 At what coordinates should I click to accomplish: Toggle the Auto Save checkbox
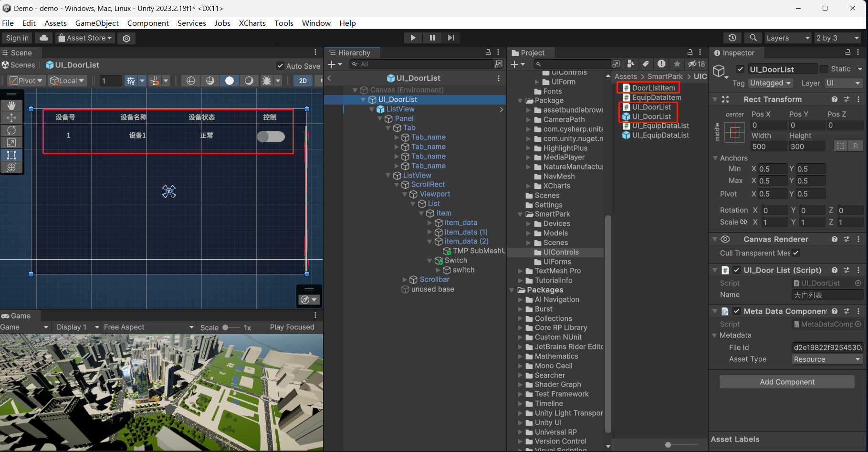280,66
